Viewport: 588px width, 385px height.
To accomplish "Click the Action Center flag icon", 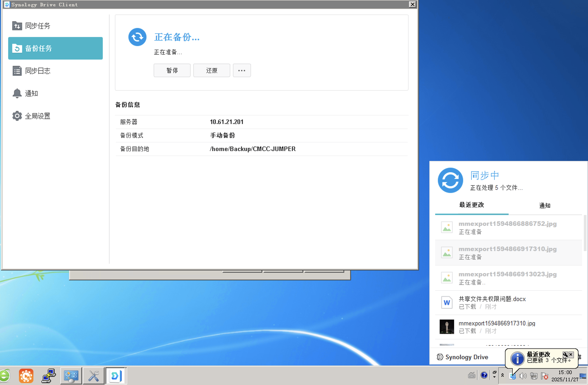I will [544, 376].
